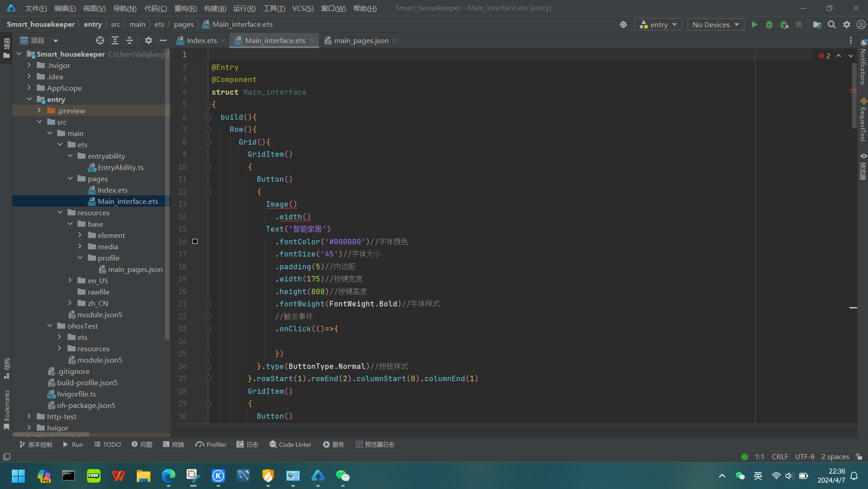The image size is (868, 489).
Task: Click the UTF-8 encoding indicator
Action: (x=805, y=457)
